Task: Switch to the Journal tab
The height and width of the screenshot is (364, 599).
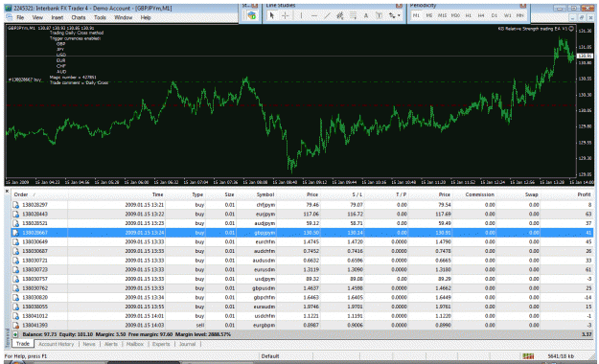Action: [187, 344]
